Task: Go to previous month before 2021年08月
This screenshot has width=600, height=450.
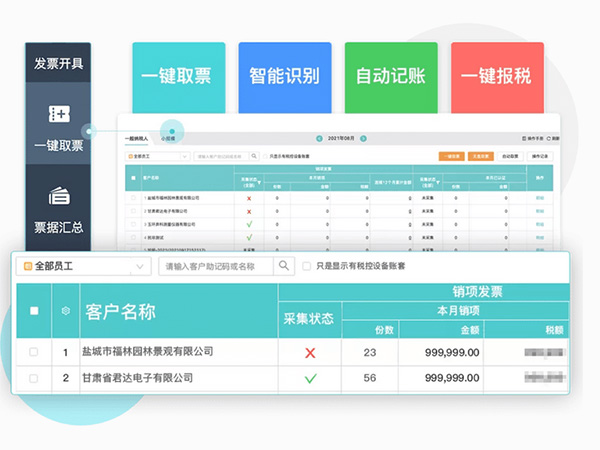Action: pos(319,139)
